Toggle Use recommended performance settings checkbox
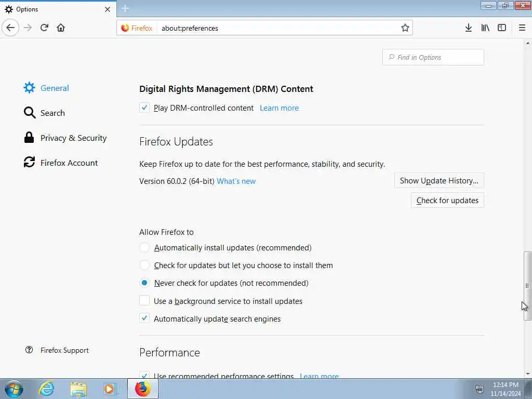 coord(144,376)
